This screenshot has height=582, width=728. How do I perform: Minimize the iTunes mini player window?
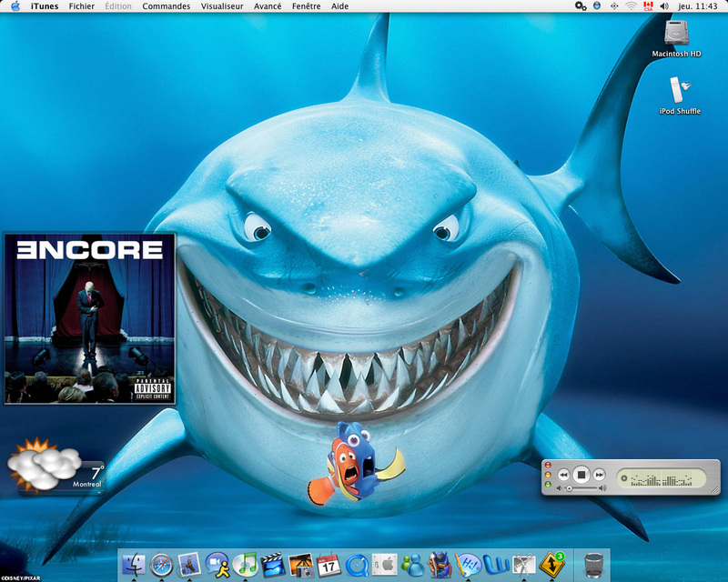click(548, 475)
